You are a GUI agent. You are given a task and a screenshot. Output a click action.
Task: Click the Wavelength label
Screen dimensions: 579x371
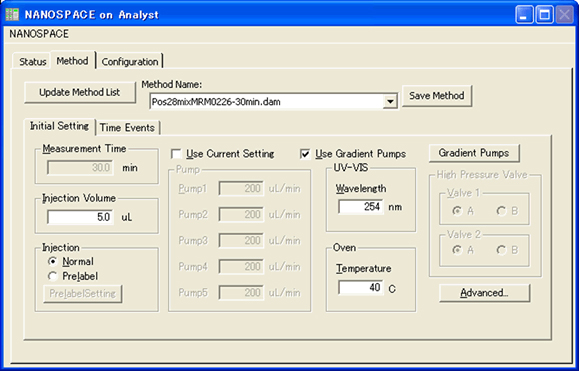pos(361,189)
